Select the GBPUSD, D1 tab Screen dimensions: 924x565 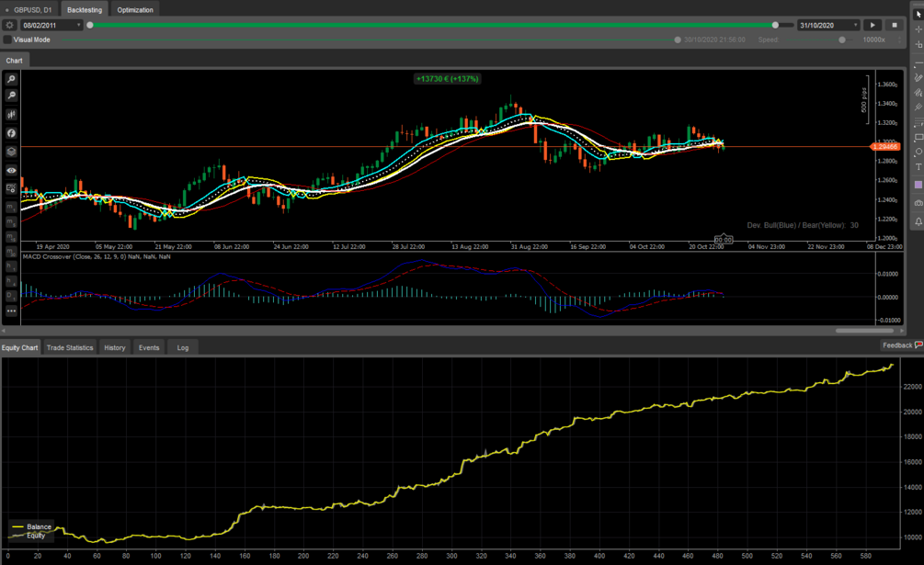click(29, 10)
